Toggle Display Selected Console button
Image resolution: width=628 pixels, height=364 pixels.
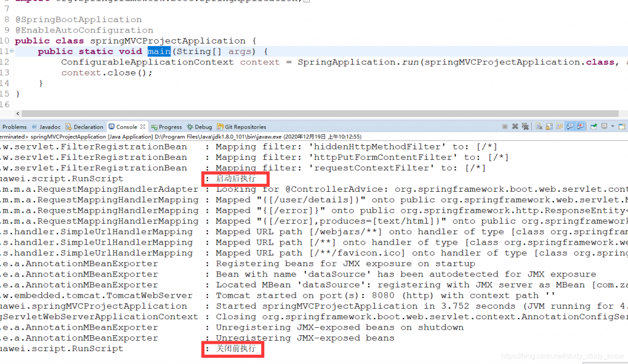[x=604, y=126]
